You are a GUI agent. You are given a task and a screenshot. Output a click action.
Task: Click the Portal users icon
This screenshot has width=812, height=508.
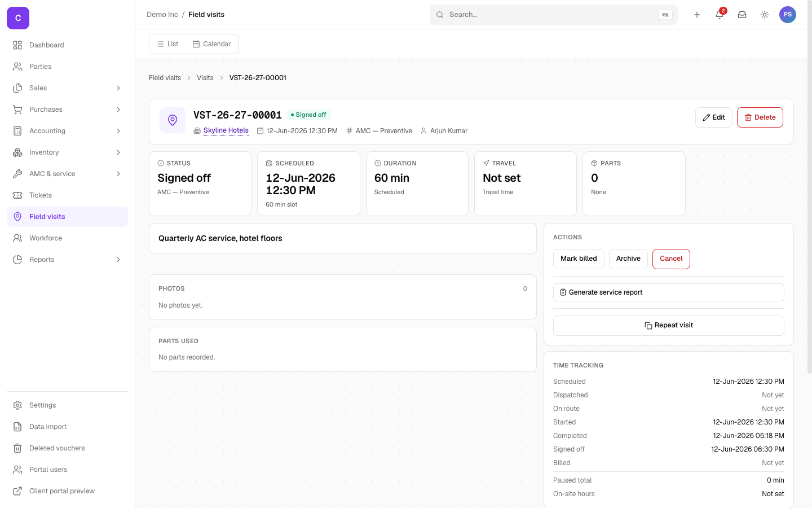[x=17, y=470]
